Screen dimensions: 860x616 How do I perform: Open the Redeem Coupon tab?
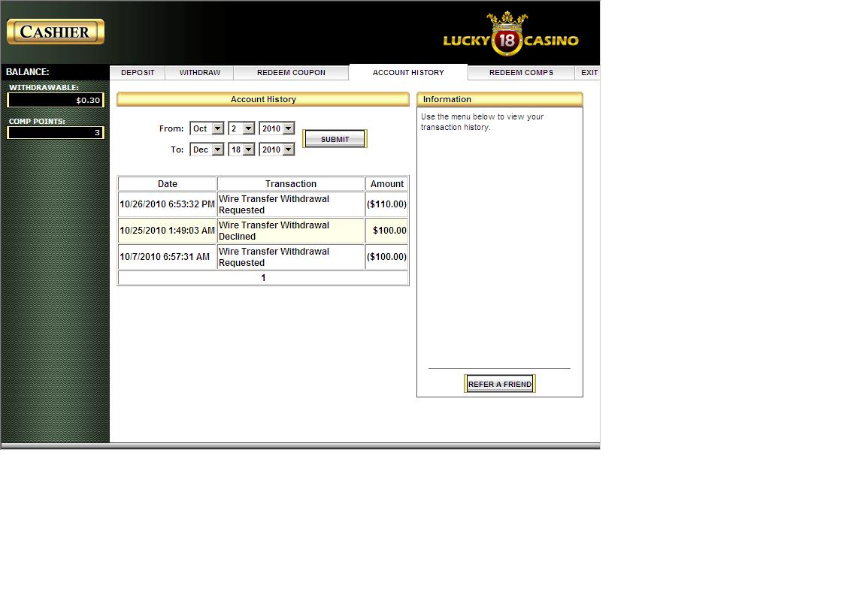pos(291,73)
